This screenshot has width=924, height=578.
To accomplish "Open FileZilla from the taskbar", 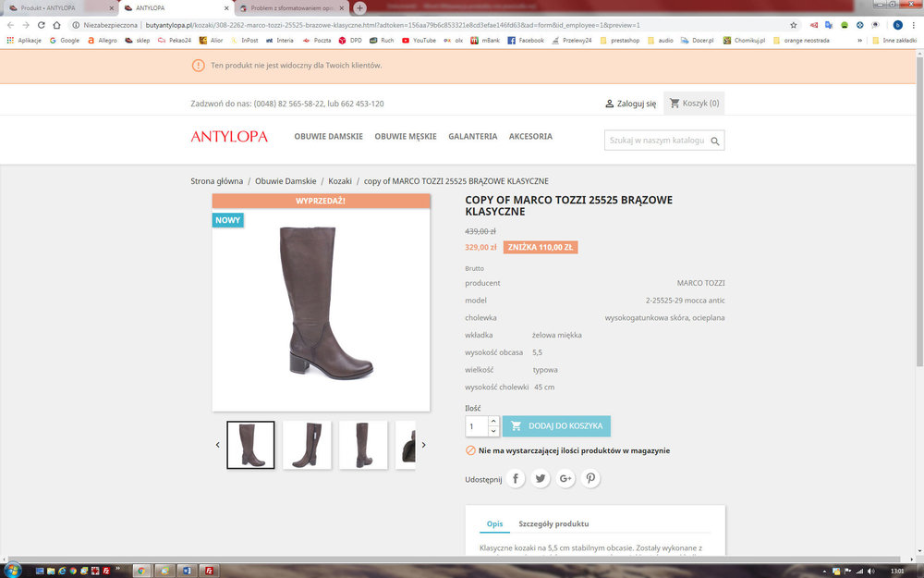I will pyautogui.click(x=209, y=571).
